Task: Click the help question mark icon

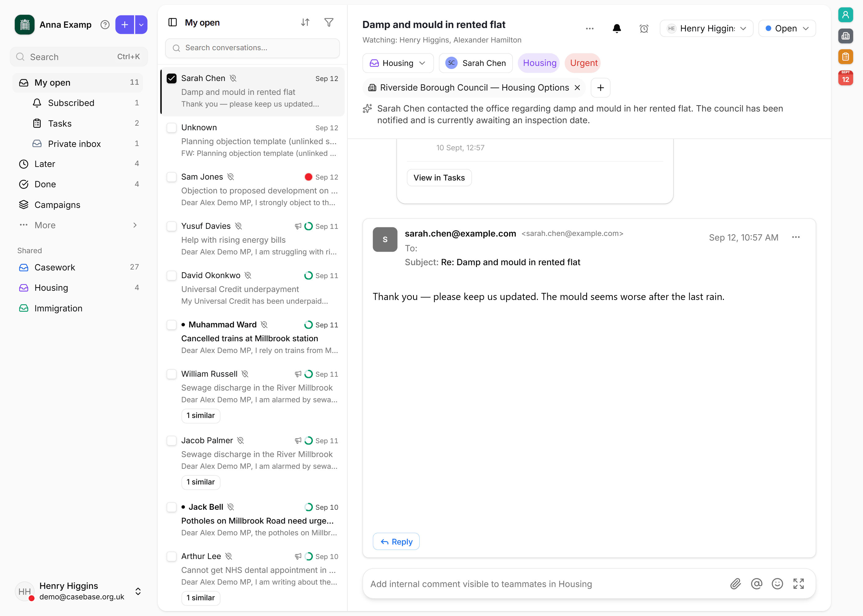Action: (105, 25)
